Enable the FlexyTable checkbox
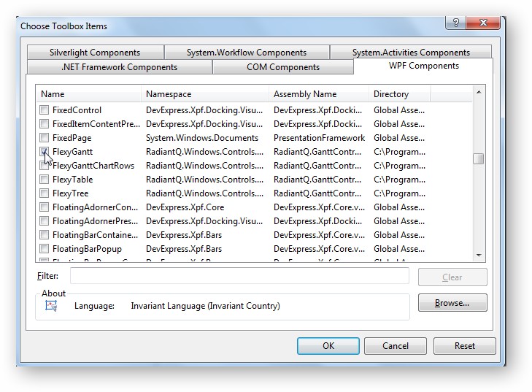This screenshot has width=532, height=392. point(45,180)
